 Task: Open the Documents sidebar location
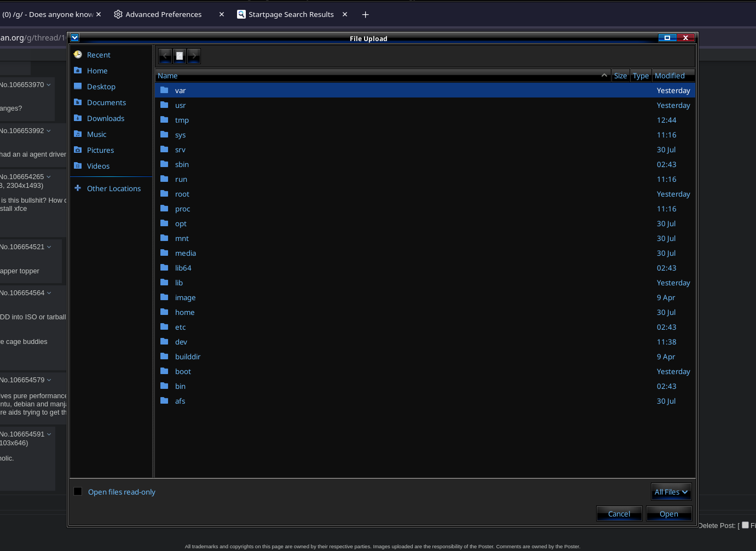106,102
